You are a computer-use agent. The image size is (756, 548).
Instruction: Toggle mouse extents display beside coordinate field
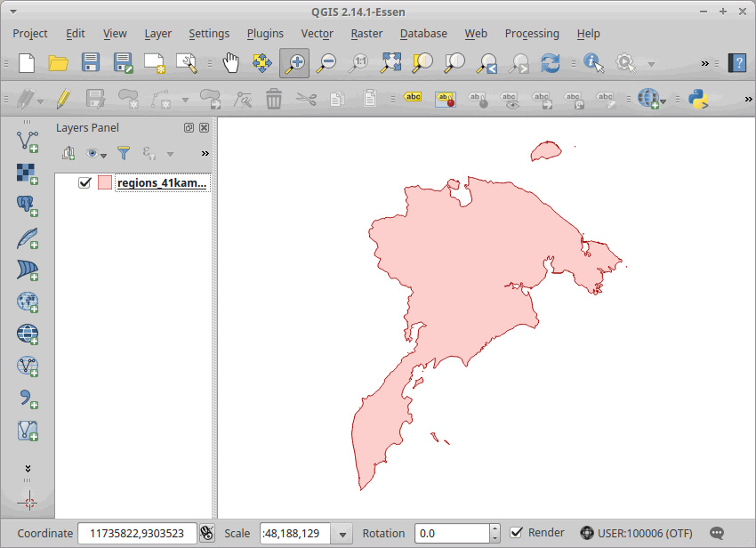[207, 533]
